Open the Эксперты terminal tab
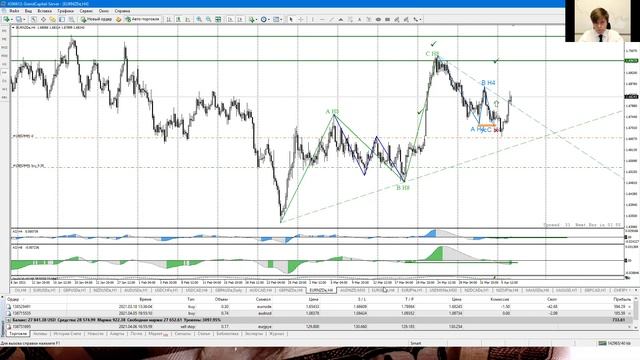This screenshot has width=640, height=360. click(x=254, y=334)
